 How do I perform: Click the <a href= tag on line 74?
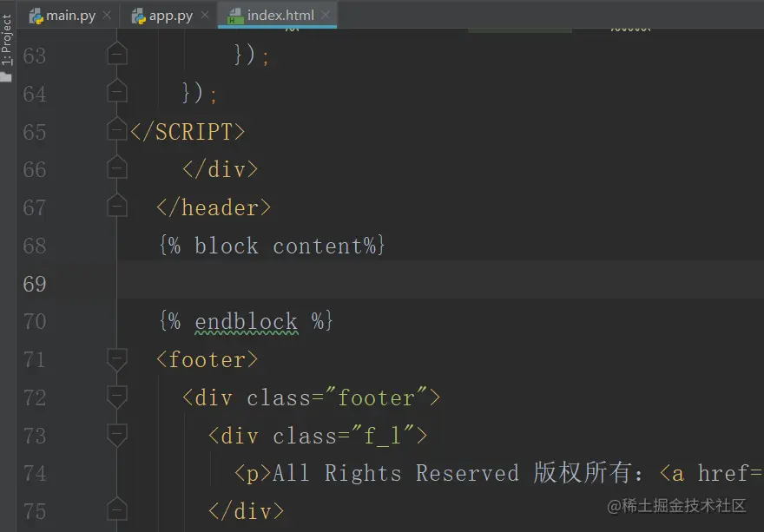(x=711, y=474)
